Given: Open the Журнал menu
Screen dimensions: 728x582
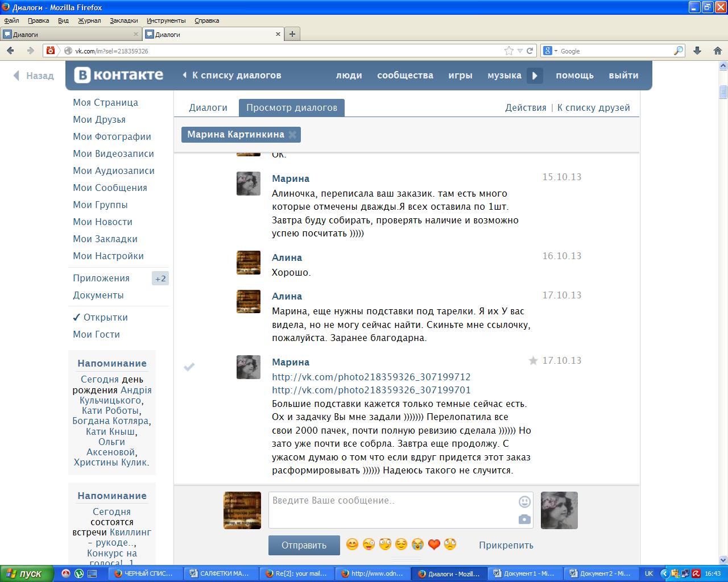Looking at the screenshot, I should 89,20.
